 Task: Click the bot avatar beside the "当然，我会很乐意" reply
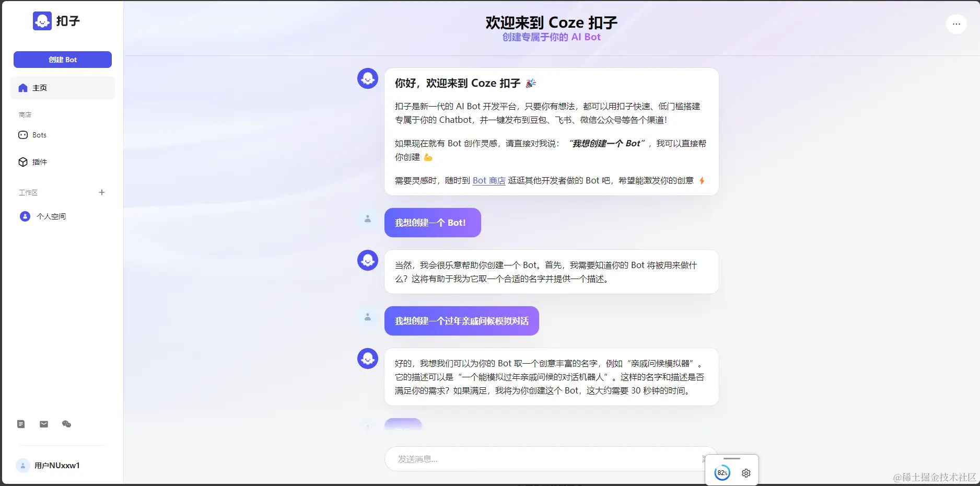tap(368, 260)
